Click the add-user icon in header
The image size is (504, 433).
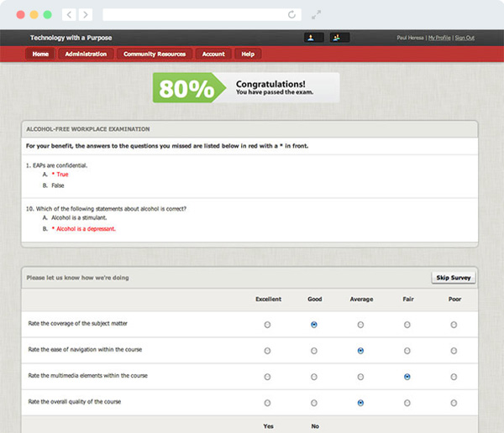click(339, 38)
